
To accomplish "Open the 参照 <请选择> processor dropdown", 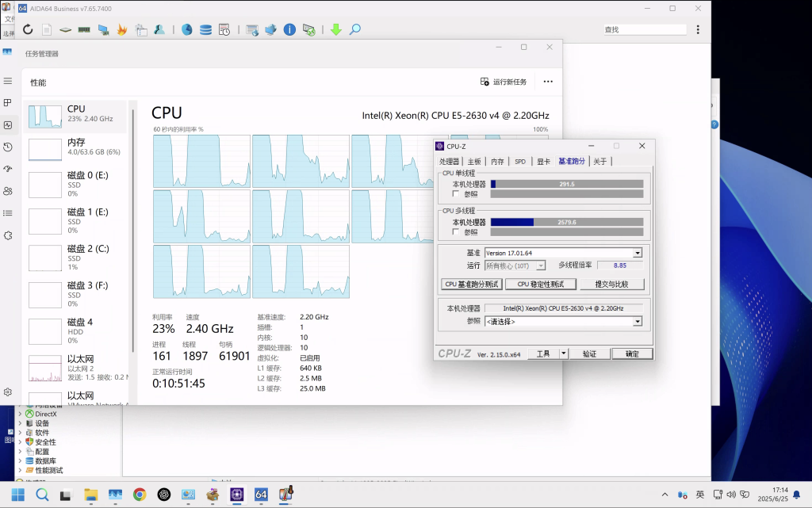I will (638, 322).
